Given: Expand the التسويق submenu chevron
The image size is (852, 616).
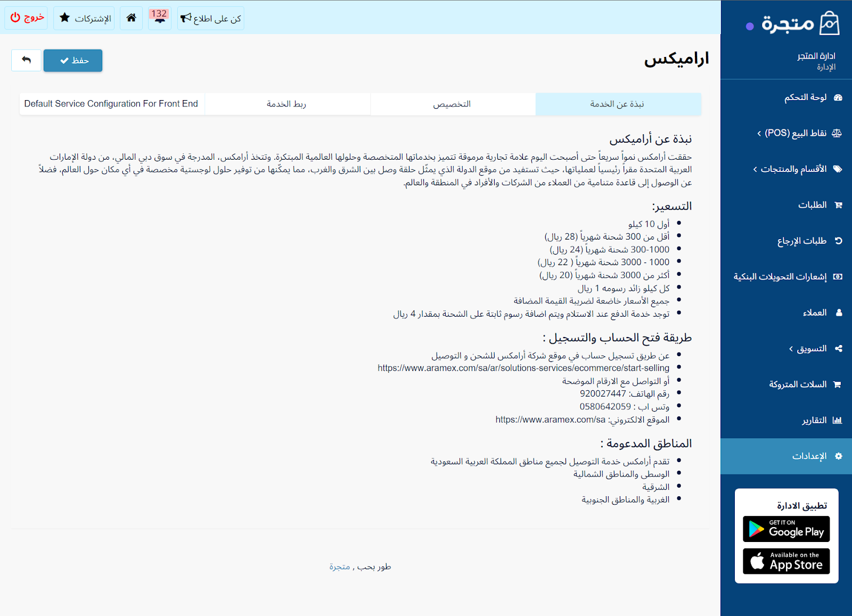Looking at the screenshot, I should click(791, 349).
